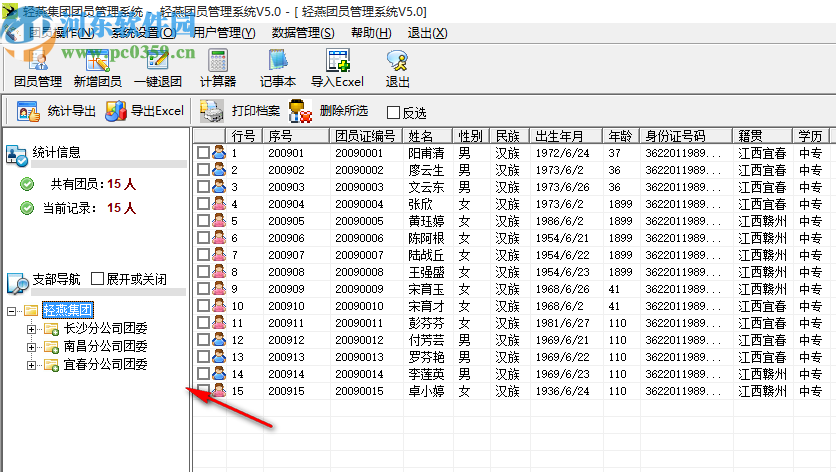Open the 团员管理 toolbar icon
Image resolution: width=836 pixels, height=472 pixels.
pyautogui.click(x=38, y=61)
